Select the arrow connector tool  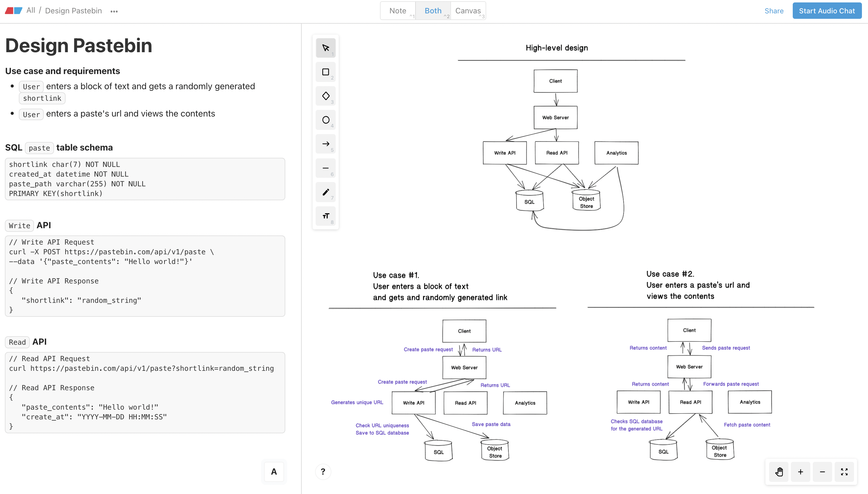coord(325,144)
